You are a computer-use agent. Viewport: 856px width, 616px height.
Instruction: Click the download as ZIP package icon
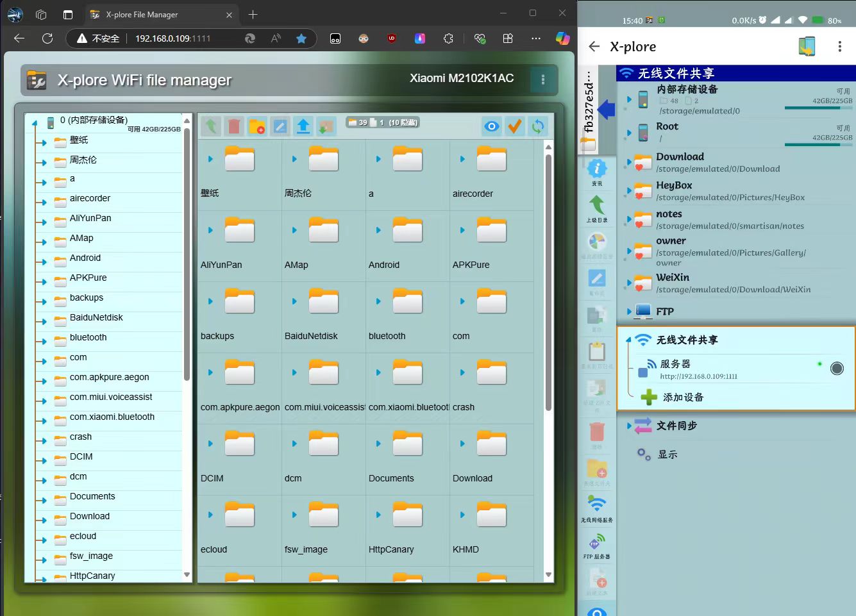click(326, 126)
